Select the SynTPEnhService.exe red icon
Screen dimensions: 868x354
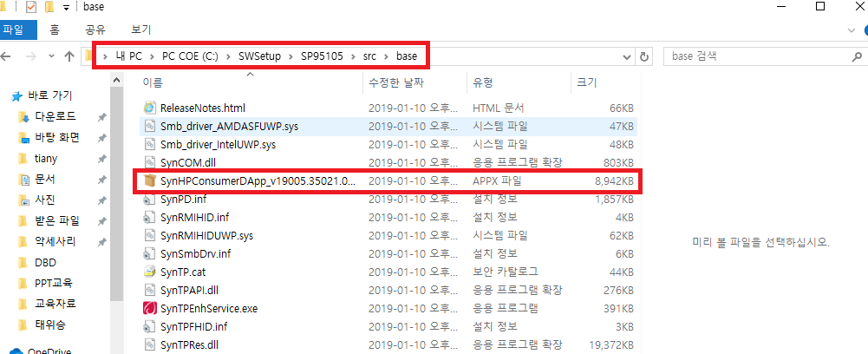[150, 308]
